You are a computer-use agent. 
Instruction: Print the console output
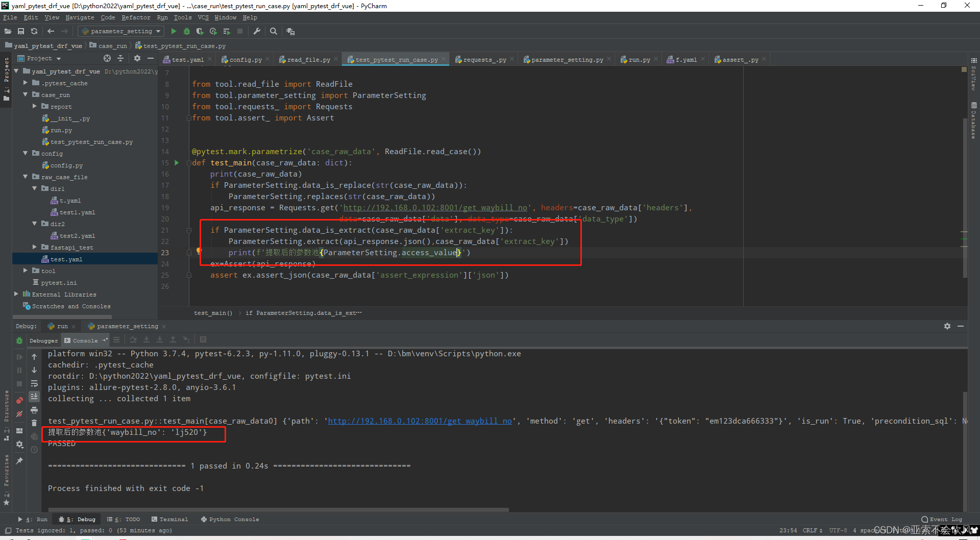34,410
